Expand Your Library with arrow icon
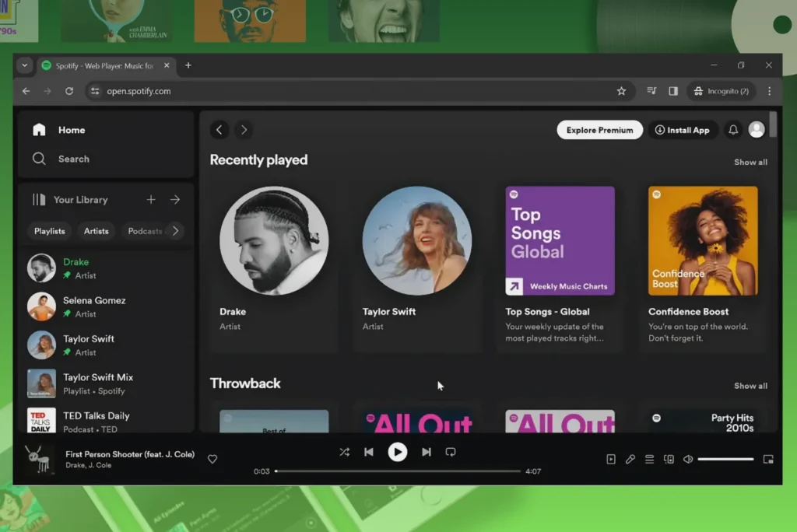 point(175,200)
